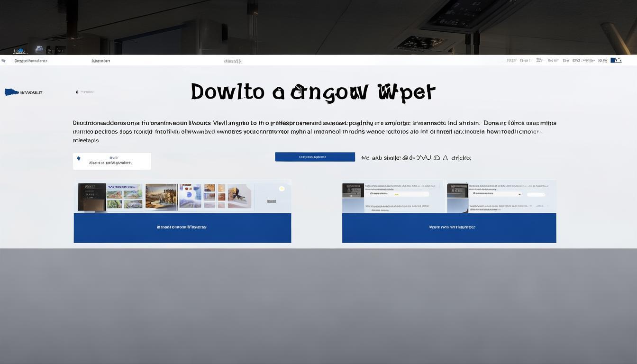Viewport: 637px width, 364px height.
Task: Click the small dark icon right of the sidebar logo
Action: pyautogui.click(x=77, y=92)
